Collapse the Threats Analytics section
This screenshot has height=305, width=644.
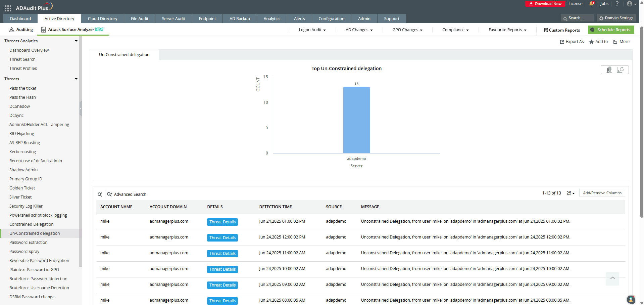pos(76,41)
